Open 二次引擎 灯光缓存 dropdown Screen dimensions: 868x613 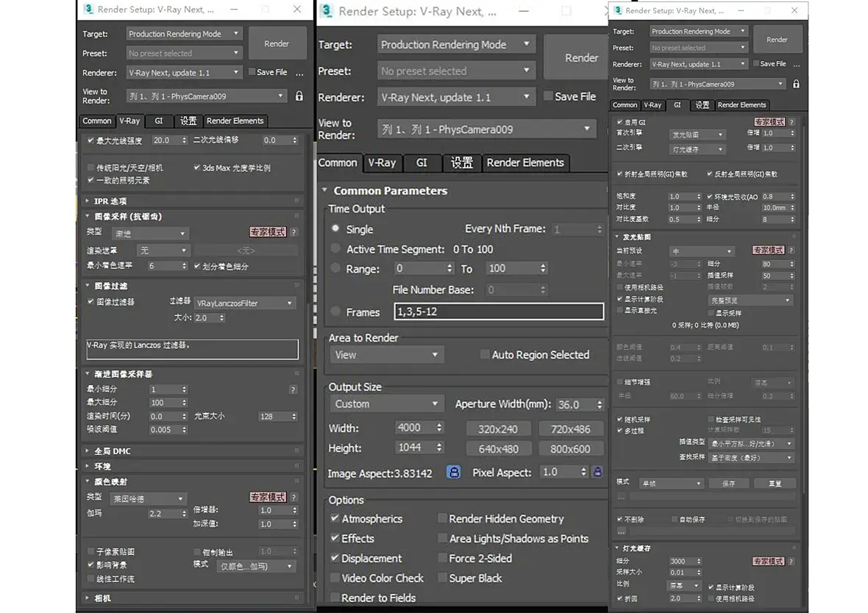[697, 149]
